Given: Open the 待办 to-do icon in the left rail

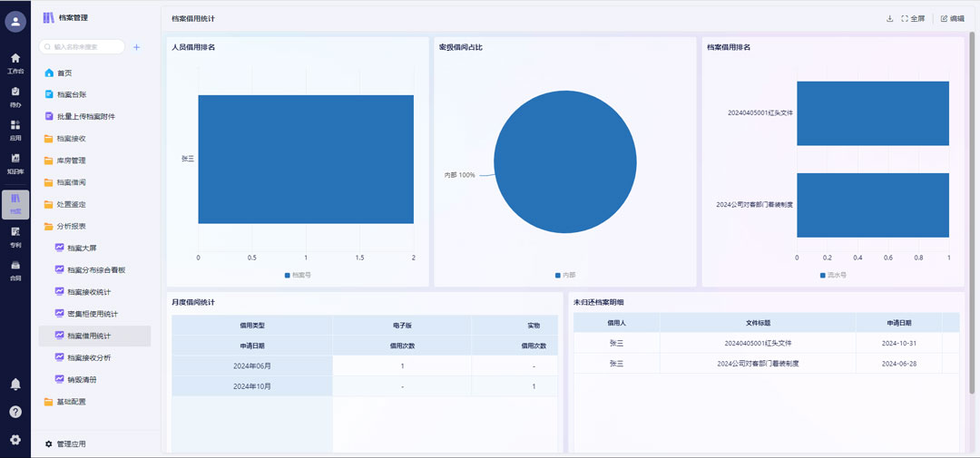Looking at the screenshot, I should [15, 96].
